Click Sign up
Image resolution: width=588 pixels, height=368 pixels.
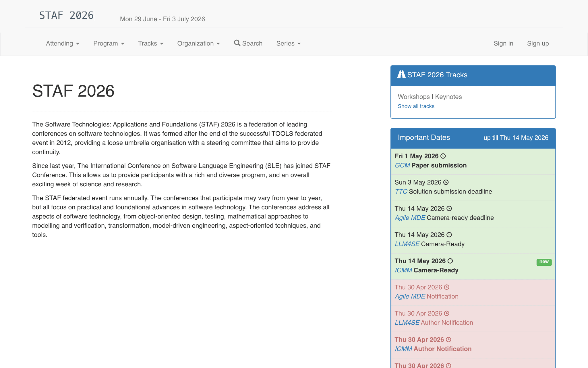538,43
